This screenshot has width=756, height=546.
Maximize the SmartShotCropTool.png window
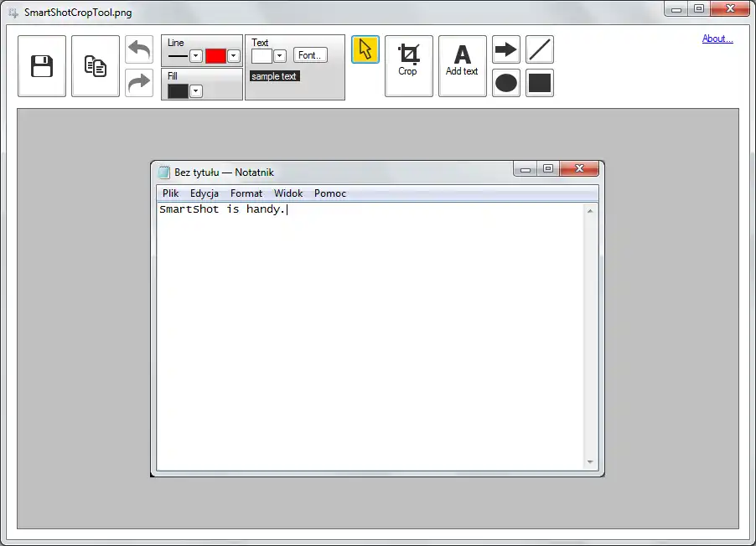point(699,8)
